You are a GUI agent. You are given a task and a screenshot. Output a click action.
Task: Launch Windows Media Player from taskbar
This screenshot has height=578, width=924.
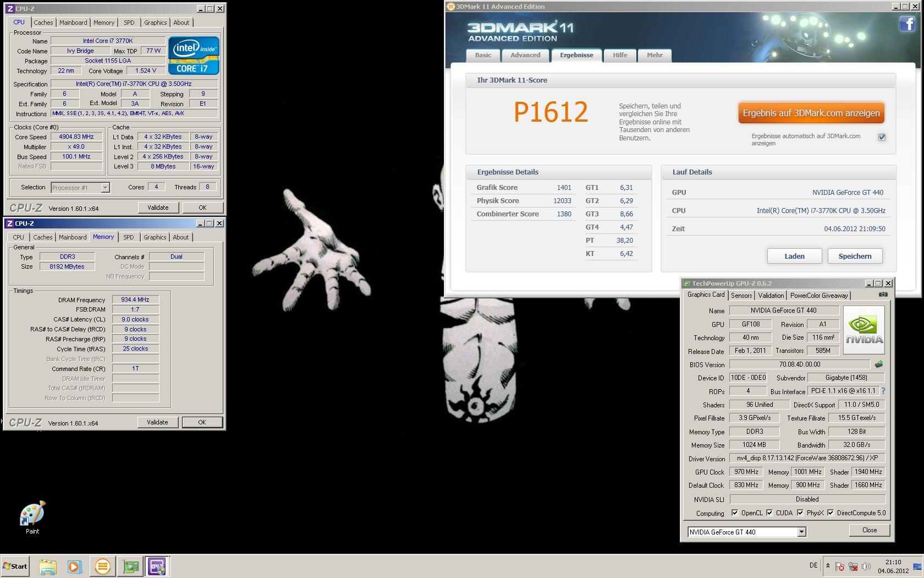coord(75,566)
